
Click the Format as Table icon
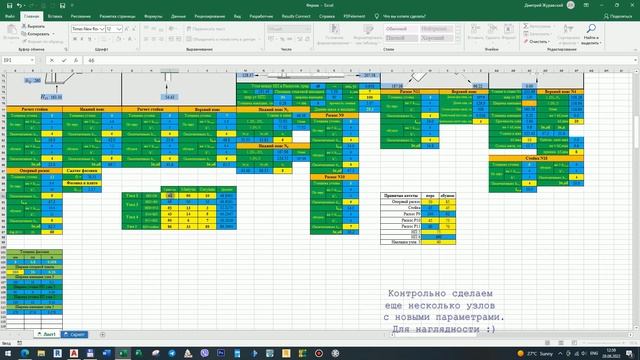[368, 29]
